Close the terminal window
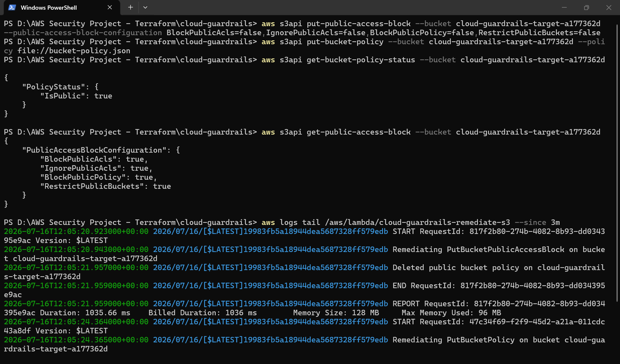The image size is (620, 364). [x=609, y=7]
